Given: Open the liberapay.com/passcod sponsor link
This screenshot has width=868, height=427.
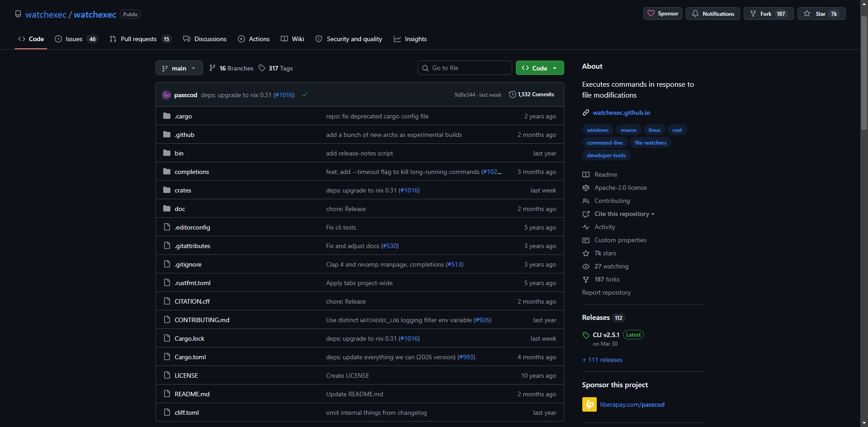Looking at the screenshot, I should coord(632,404).
